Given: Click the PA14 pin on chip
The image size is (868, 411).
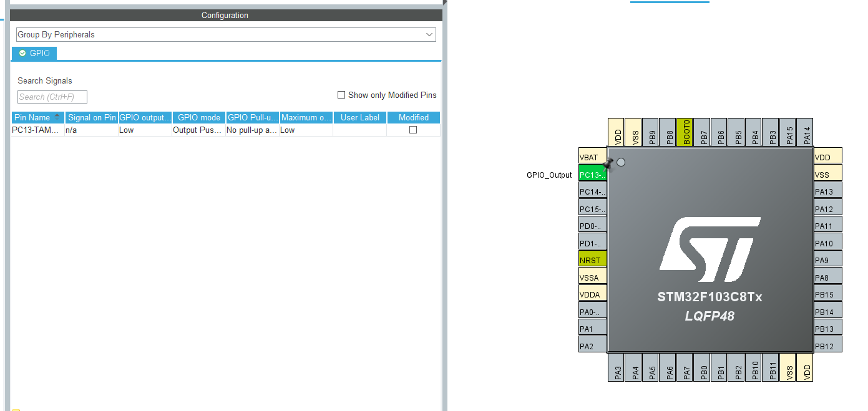Looking at the screenshot, I should click(x=805, y=132).
